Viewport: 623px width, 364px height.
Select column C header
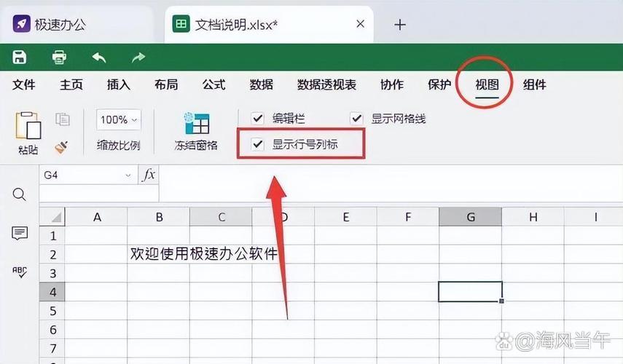[x=222, y=217]
